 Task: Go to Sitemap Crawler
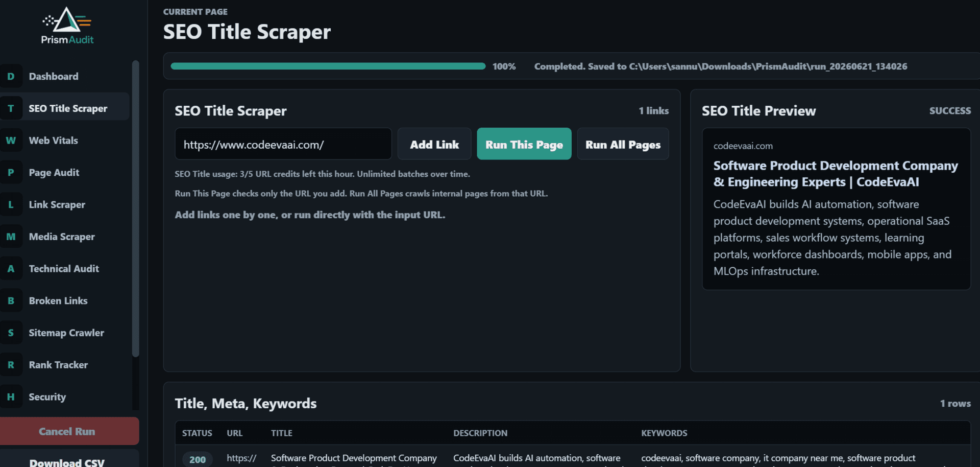tap(65, 333)
